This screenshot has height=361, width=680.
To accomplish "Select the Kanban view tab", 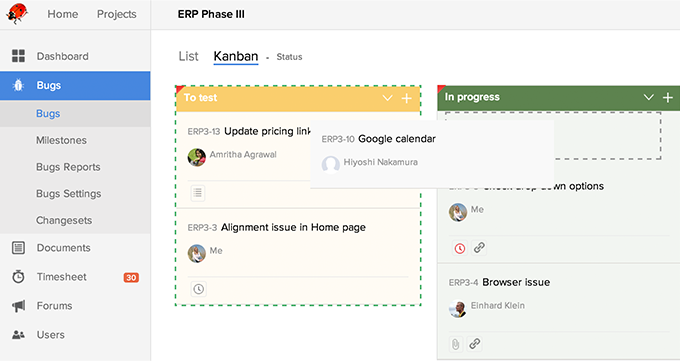I will coord(236,56).
